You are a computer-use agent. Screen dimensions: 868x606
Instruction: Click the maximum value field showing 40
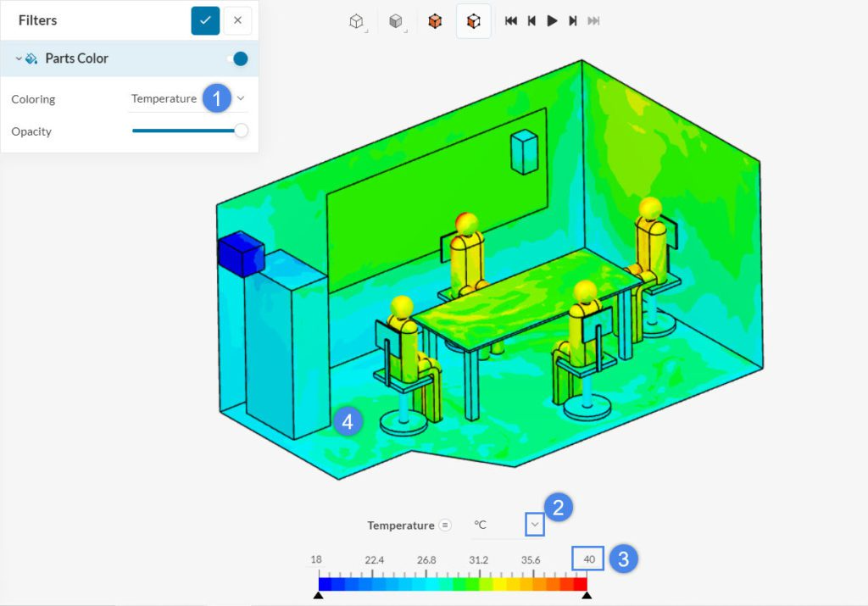(x=589, y=559)
